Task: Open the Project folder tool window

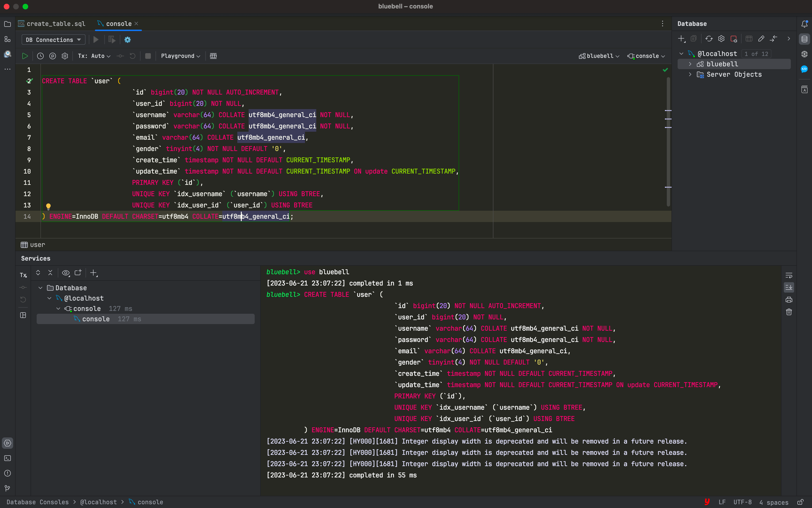Action: (7, 24)
